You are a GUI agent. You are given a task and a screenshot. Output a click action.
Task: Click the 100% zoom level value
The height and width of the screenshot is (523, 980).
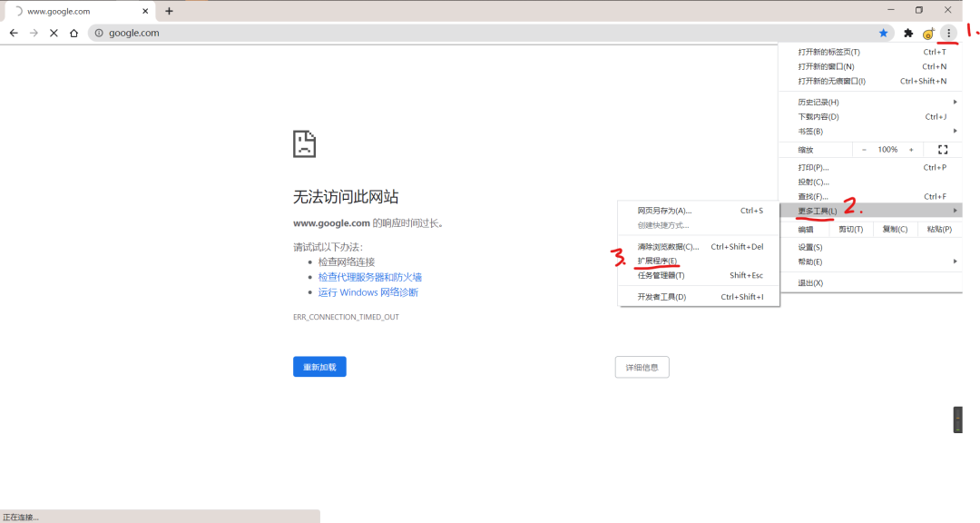[x=887, y=150]
